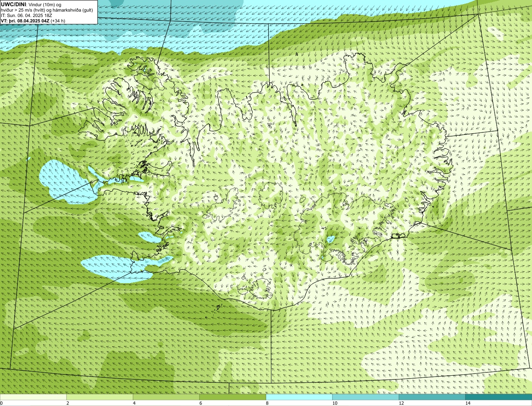Click the palest 0–2 m/s legend swatch
The image size is (532, 406).
coord(33,397)
